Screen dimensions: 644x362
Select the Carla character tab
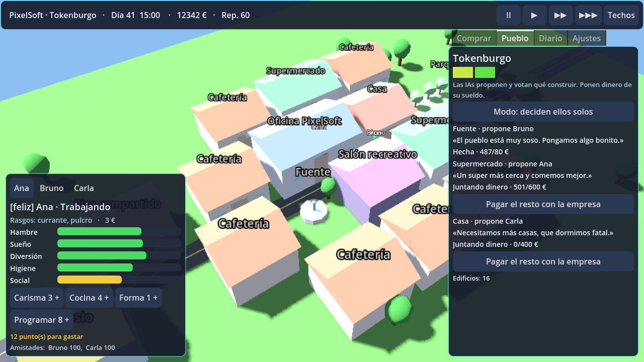point(84,188)
